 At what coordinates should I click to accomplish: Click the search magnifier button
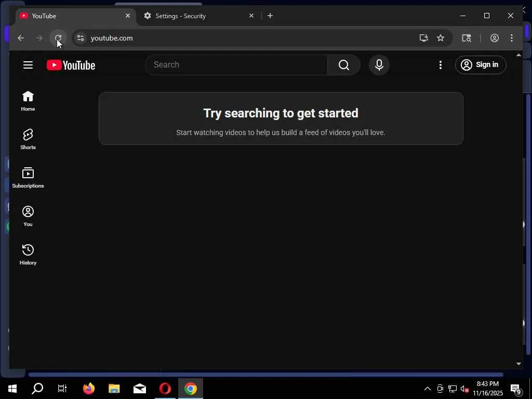(x=344, y=65)
